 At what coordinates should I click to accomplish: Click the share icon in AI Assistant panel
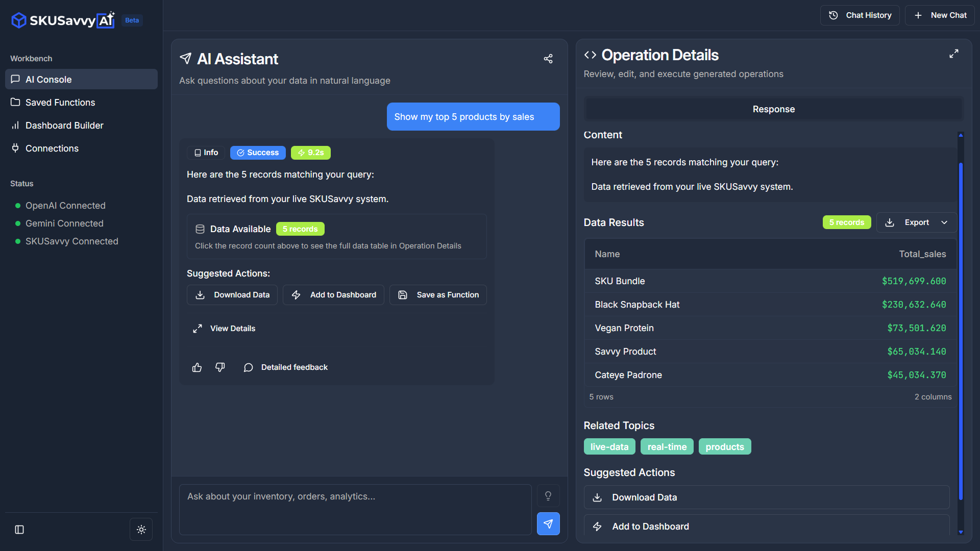(x=548, y=59)
